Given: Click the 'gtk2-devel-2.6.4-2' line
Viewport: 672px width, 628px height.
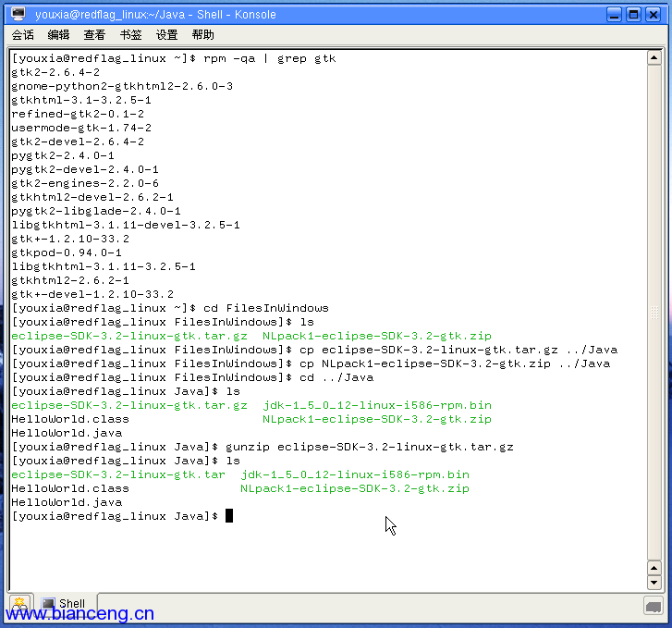Looking at the screenshot, I should click(78, 142).
